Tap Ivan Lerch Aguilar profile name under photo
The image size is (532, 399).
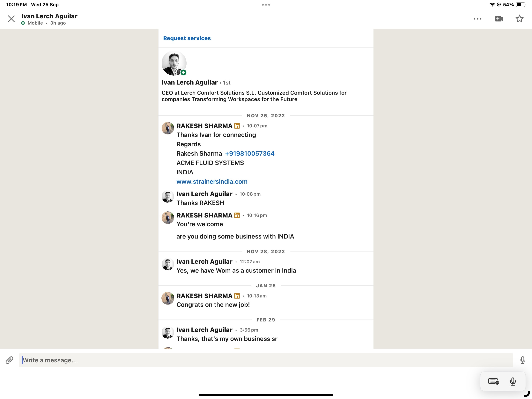(189, 83)
